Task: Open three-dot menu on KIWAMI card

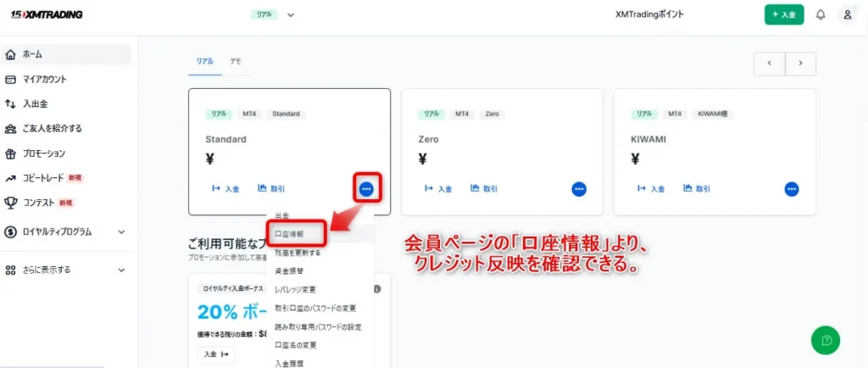Action: (792, 189)
